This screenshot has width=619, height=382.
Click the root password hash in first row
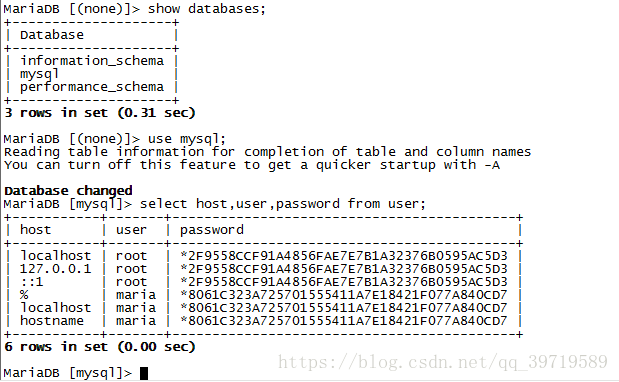tap(343, 256)
